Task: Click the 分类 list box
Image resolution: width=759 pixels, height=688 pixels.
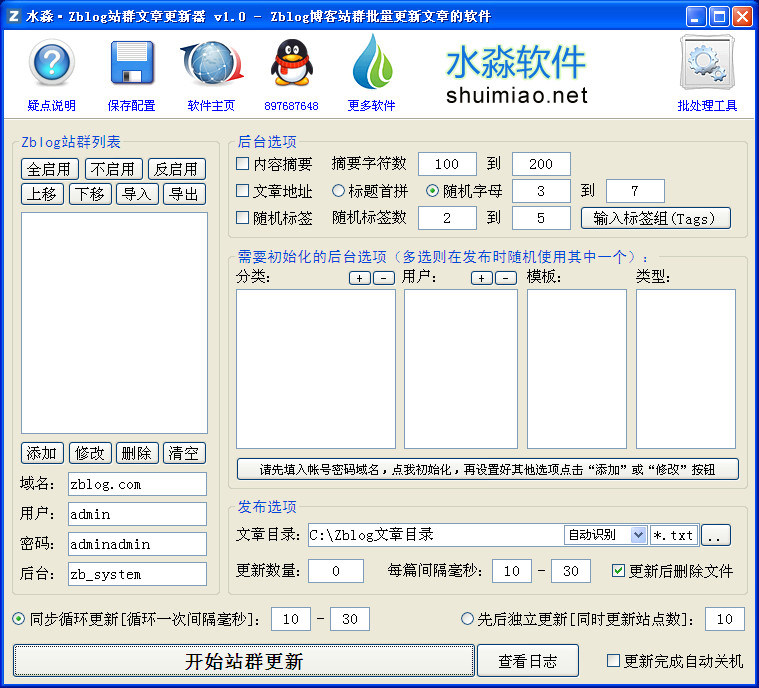Action: pyautogui.click(x=316, y=369)
